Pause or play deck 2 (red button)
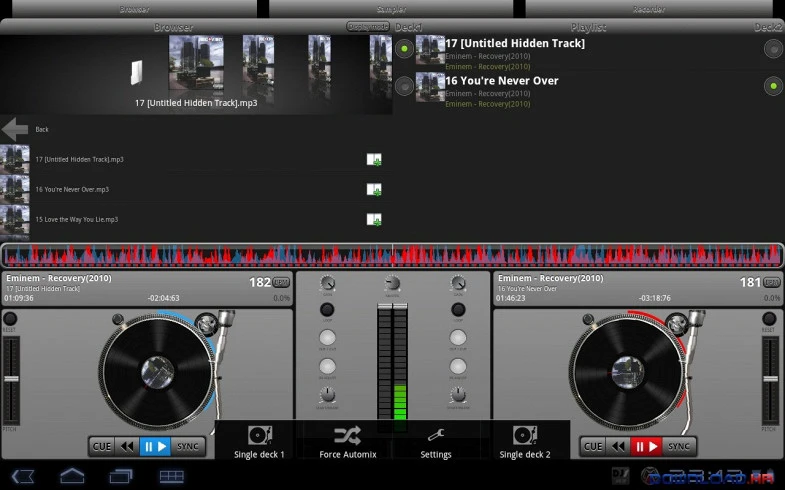 (646, 446)
